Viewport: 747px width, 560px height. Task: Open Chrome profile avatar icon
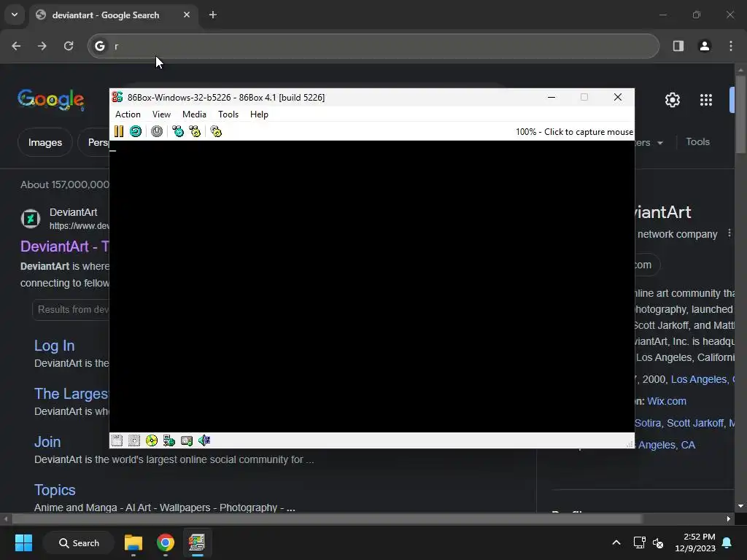pos(705,46)
